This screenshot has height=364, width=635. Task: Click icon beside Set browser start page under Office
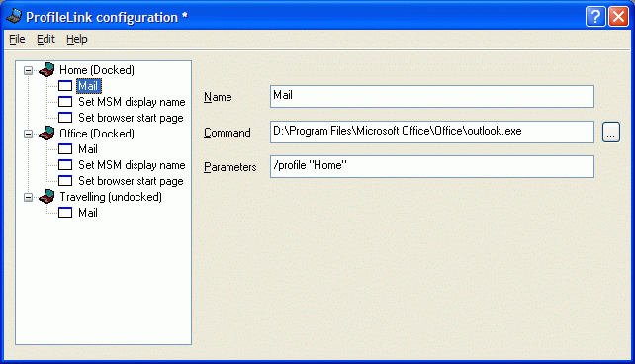[65, 181]
